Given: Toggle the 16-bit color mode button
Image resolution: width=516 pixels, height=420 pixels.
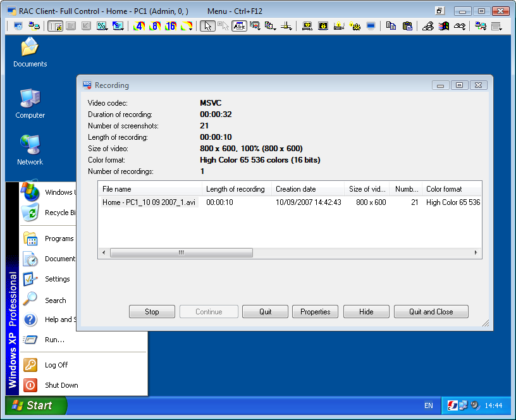Looking at the screenshot, I should [171, 26].
